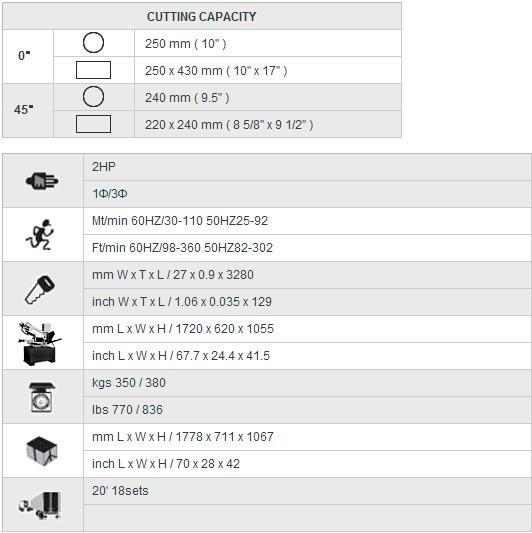Click the circle icon in the 45° row
This screenshot has height=533, width=532.
tap(93, 97)
